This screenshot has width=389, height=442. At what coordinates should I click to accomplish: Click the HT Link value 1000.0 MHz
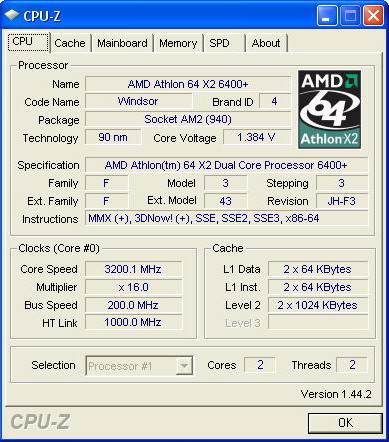click(133, 322)
